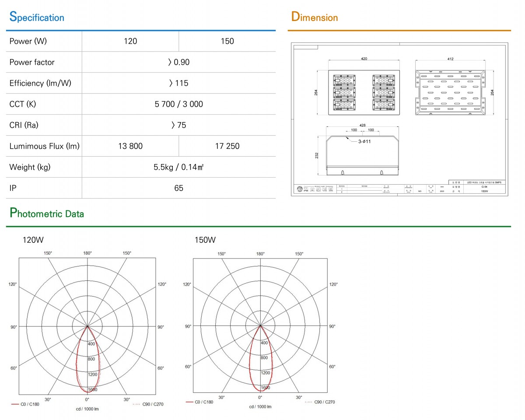
Task: Click the C0 / C180 legend under the 150W chart
Action: pyautogui.click(x=200, y=402)
